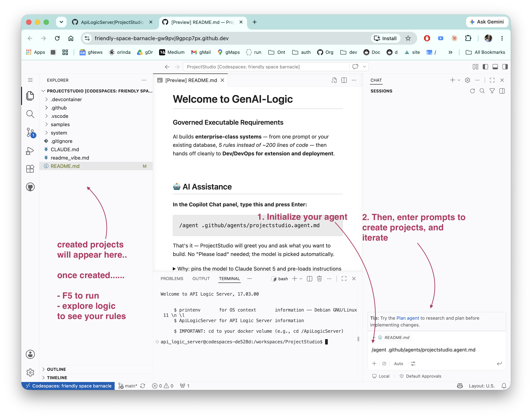Open the Extensions view
532x418 pixels.
tap(30, 169)
